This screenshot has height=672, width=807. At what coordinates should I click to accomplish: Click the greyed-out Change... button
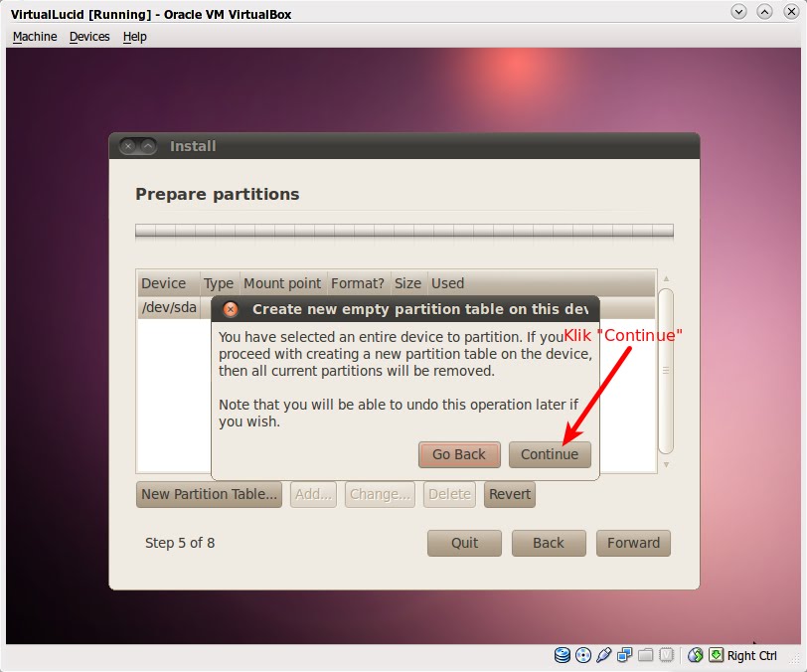click(x=380, y=494)
